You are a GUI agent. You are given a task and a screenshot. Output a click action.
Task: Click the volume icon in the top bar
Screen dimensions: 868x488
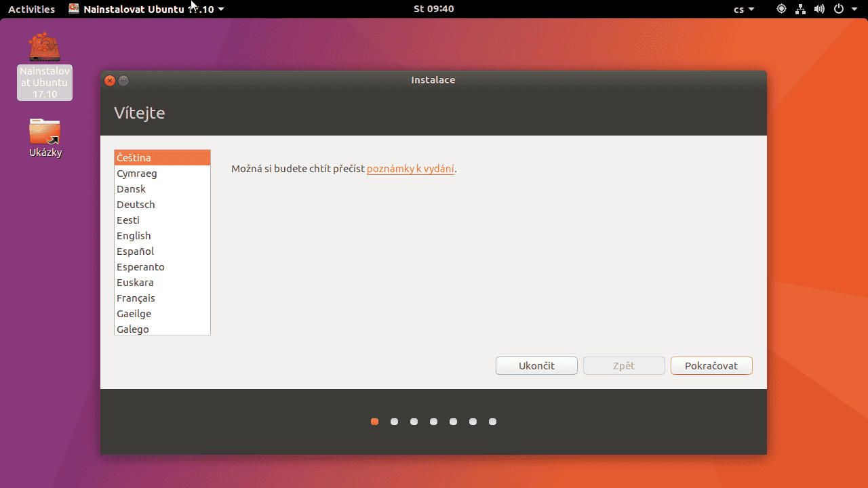819,9
